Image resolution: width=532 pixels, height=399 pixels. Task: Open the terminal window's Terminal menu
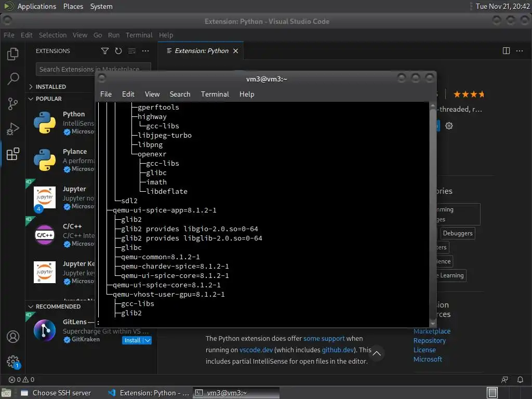(215, 95)
